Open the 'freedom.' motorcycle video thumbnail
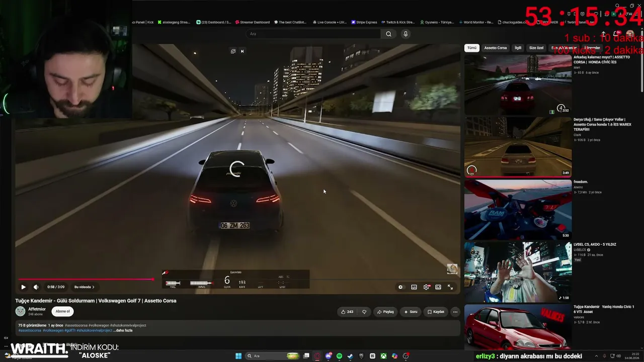Image resolution: width=644 pixels, height=362 pixels. coord(518,209)
